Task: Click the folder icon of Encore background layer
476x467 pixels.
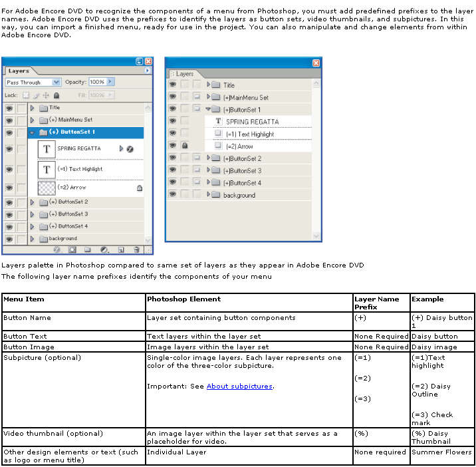Action: [x=216, y=194]
